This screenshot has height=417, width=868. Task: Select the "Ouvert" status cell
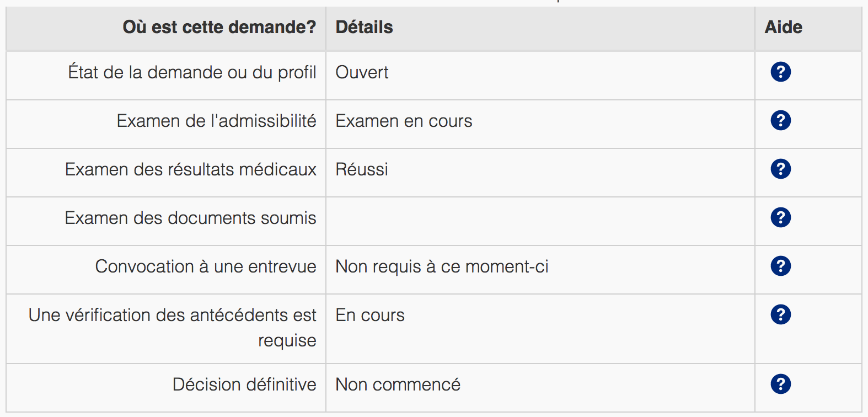pyautogui.click(x=362, y=72)
